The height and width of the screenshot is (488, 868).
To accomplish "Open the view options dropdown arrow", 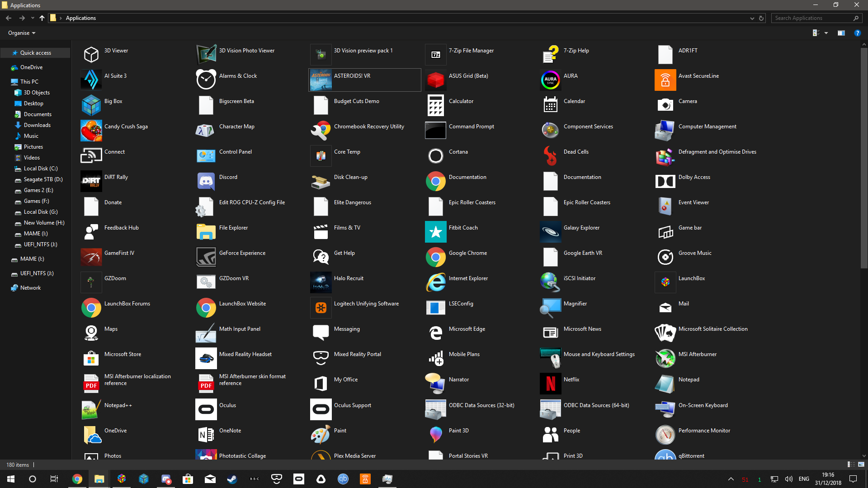I will coord(826,33).
